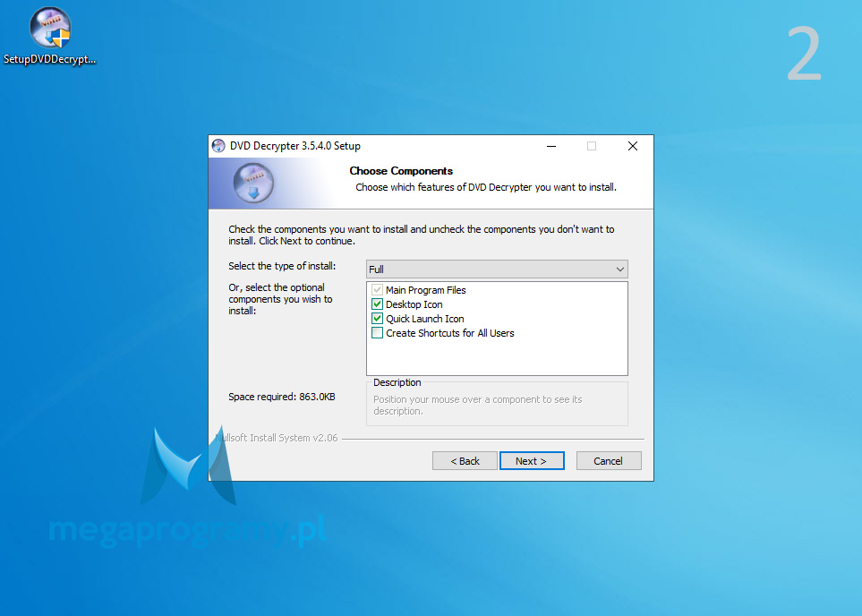Close the DVD Decrypter Setup window
Screen dimensions: 862x616
[633, 146]
